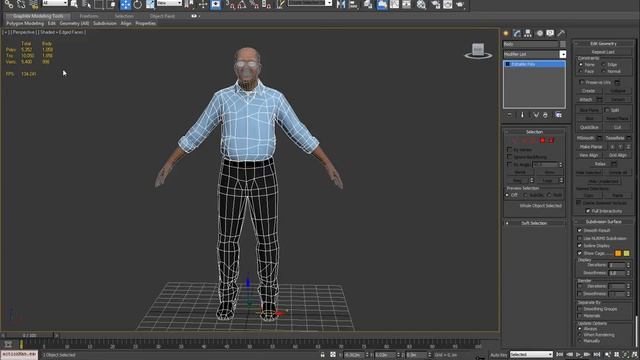Select the Rotate tool in the top toolbar
Screen dimensions: 640x360
[x=138, y=4]
